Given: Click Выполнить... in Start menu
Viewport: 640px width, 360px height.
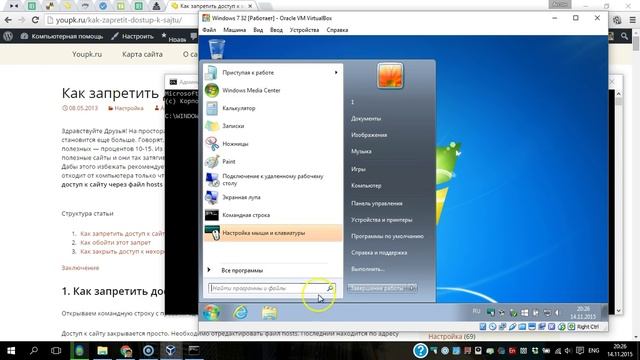Looking at the screenshot, I should (368, 269).
